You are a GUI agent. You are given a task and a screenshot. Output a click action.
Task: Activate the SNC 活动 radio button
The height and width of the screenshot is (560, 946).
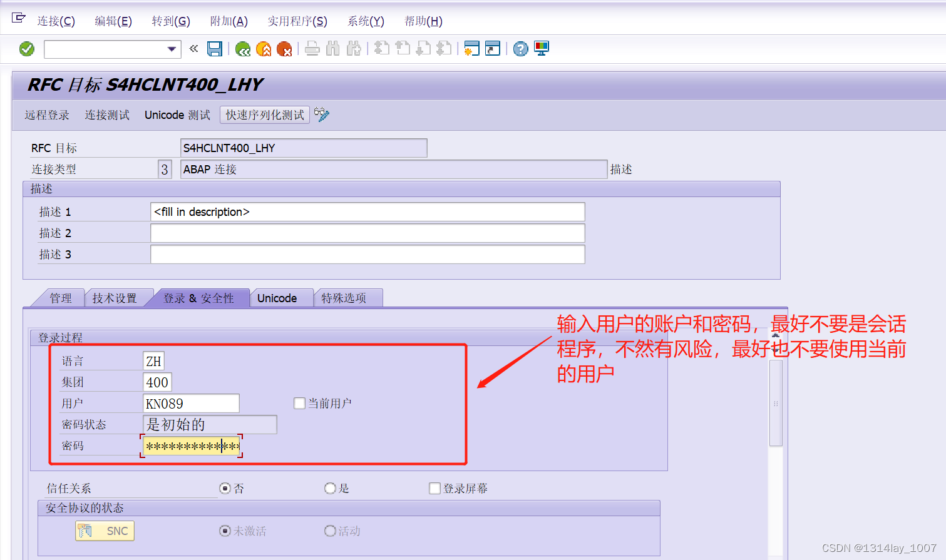330,531
